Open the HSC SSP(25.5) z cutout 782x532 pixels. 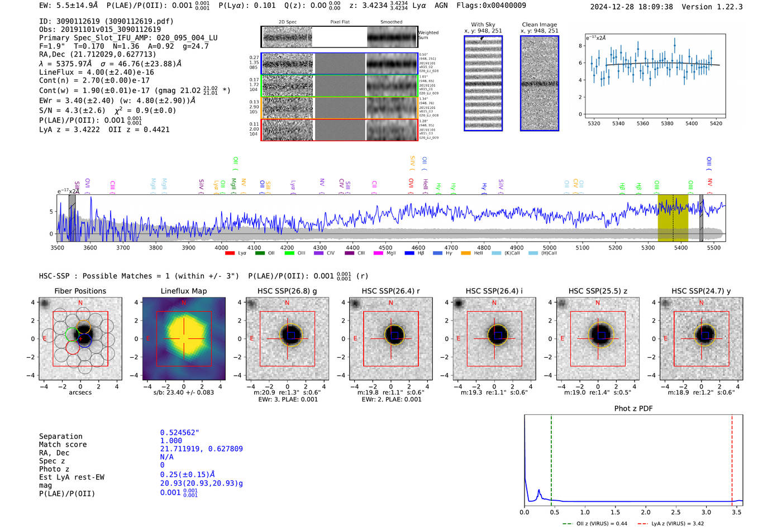598,338
